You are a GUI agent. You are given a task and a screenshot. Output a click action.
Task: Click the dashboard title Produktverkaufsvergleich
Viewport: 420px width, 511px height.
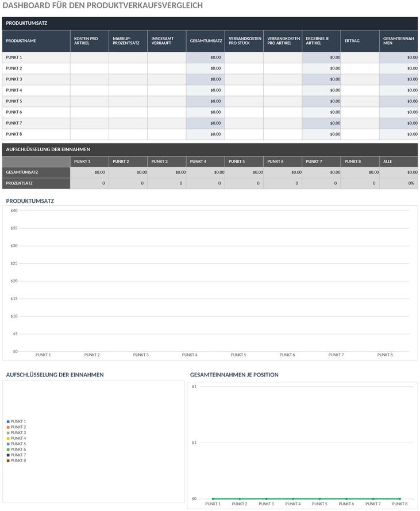103,6
